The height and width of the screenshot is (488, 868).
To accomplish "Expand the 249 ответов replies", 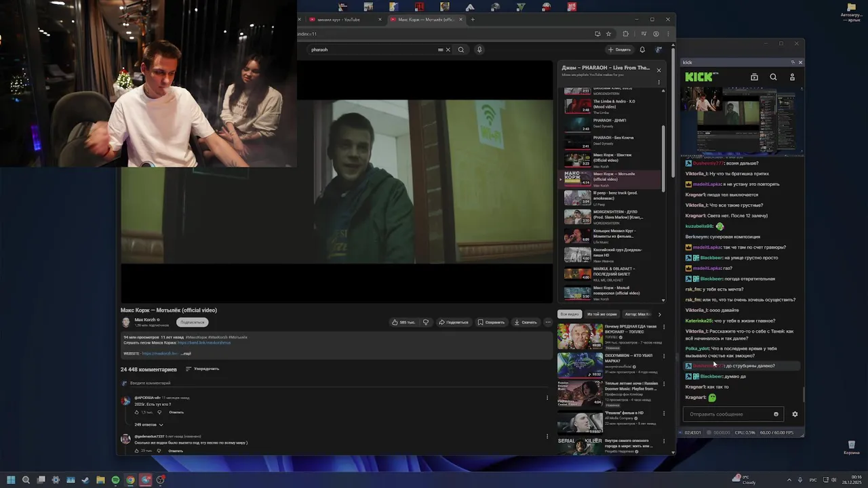I will pyautogui.click(x=149, y=424).
